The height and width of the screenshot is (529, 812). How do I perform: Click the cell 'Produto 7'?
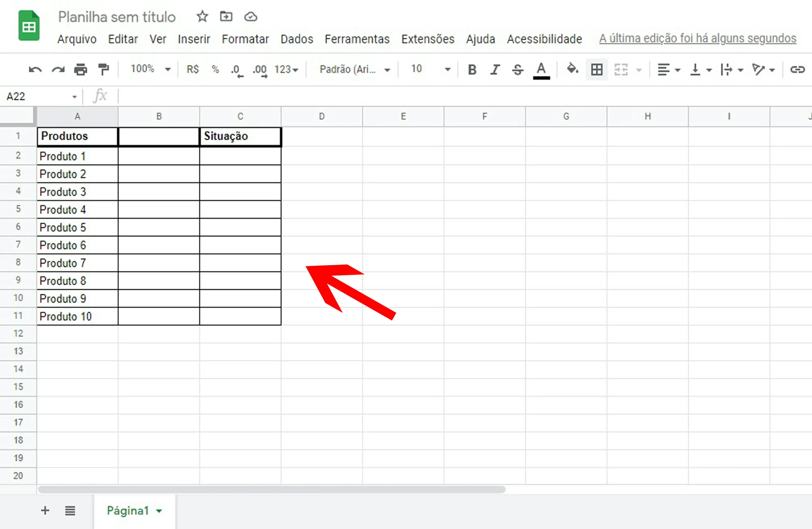[x=77, y=263]
